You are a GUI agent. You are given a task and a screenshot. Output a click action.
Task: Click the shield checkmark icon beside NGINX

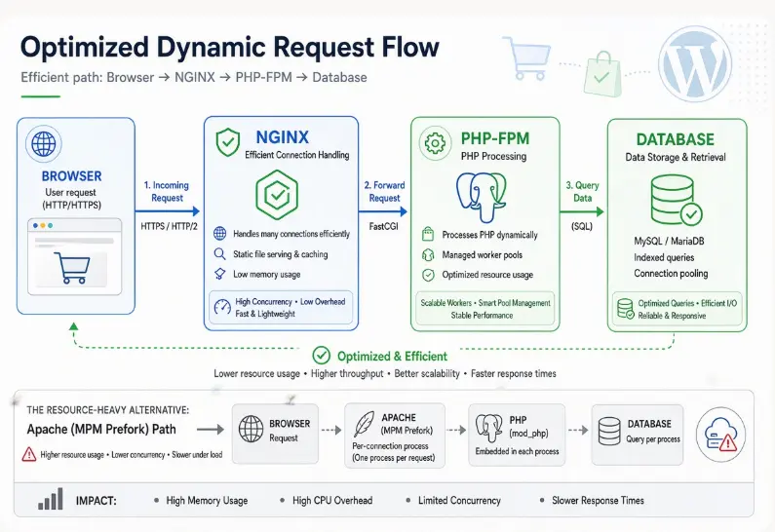[x=228, y=141]
